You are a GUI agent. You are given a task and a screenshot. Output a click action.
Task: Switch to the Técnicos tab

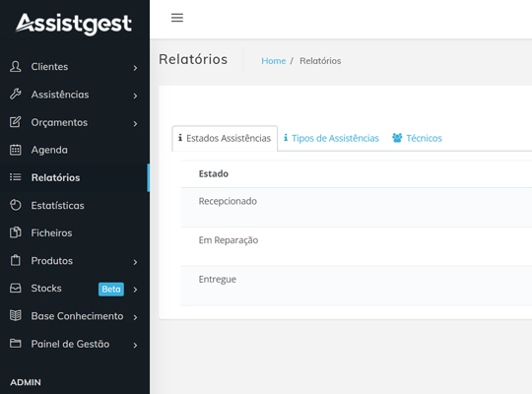click(417, 138)
